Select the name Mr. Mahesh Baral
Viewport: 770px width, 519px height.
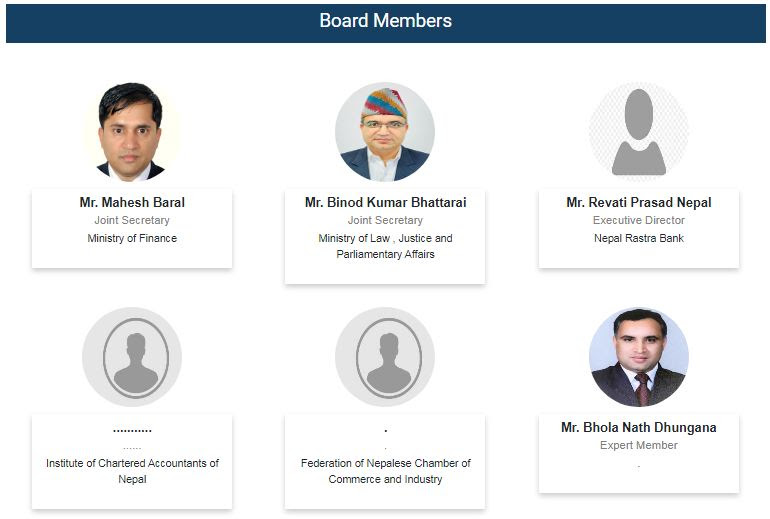point(132,202)
